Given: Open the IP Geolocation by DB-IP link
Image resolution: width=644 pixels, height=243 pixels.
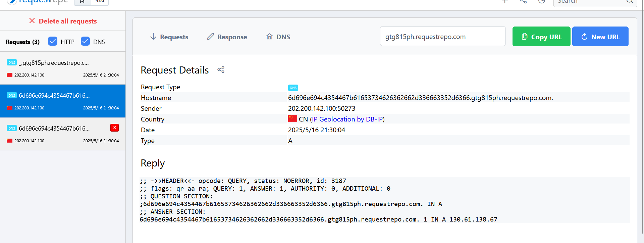Looking at the screenshot, I should [x=347, y=119].
